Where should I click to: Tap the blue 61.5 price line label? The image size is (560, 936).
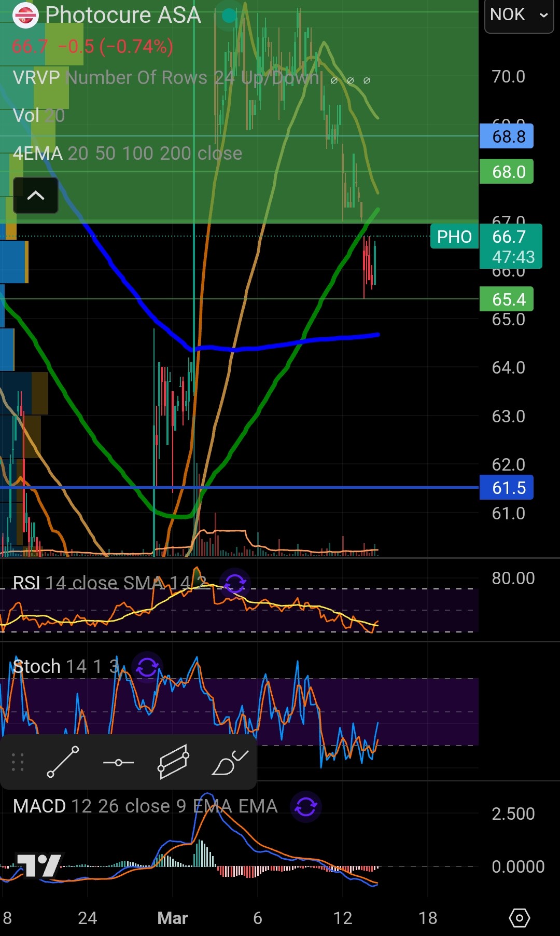click(506, 488)
